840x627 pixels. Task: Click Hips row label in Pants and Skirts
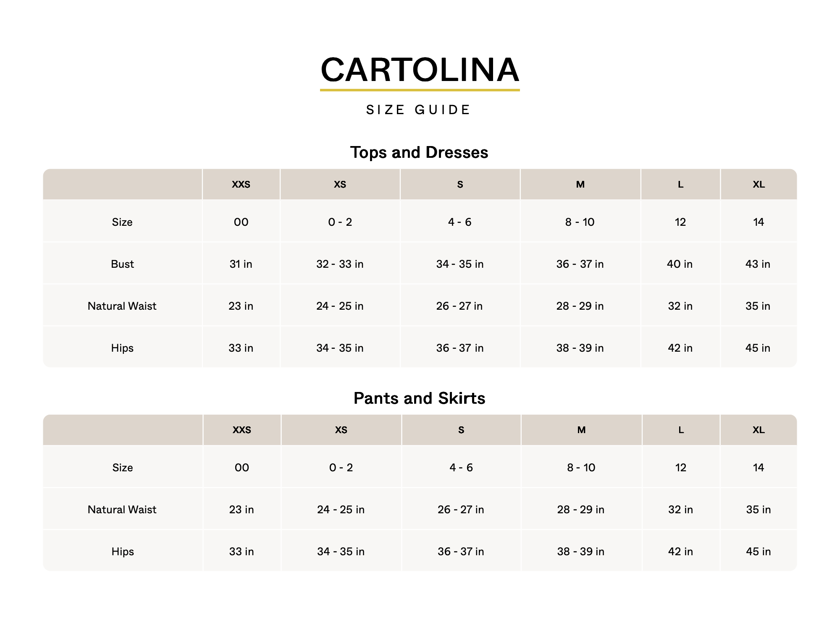coord(123,551)
